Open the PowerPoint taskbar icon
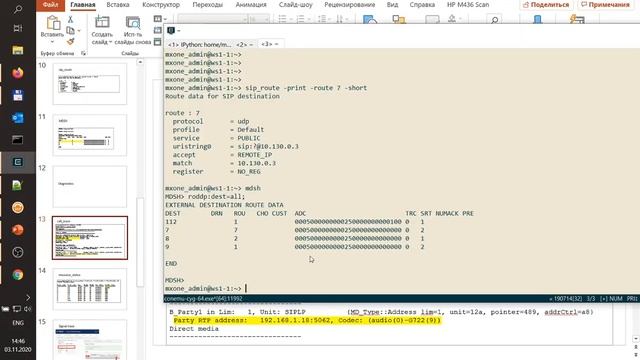Image resolution: width=640 pixels, height=360 pixels. click(x=18, y=230)
